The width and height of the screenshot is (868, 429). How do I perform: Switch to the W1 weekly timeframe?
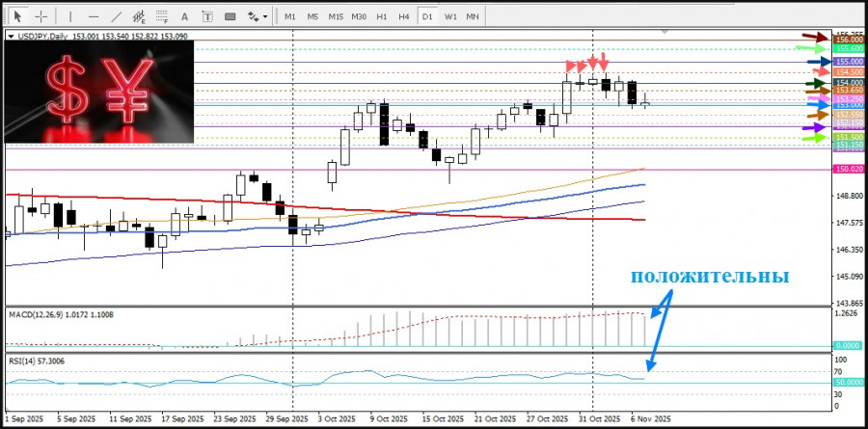point(450,16)
